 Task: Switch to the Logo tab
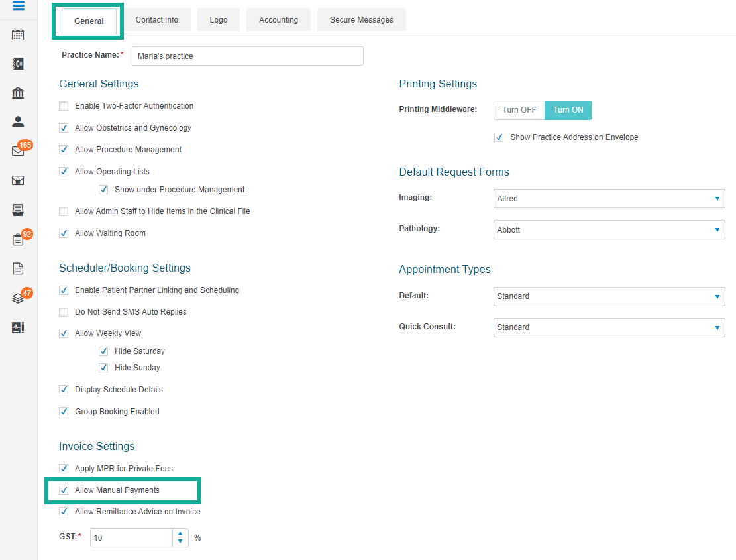(219, 20)
